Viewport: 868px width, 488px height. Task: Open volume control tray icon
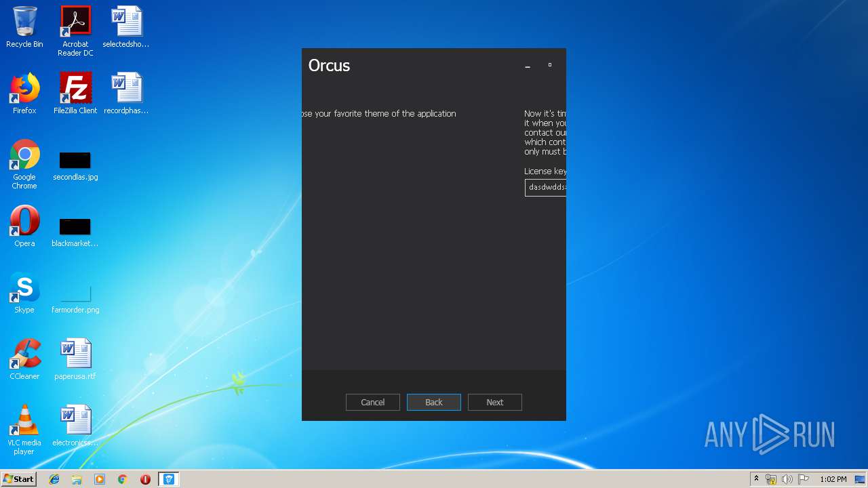[x=787, y=479]
